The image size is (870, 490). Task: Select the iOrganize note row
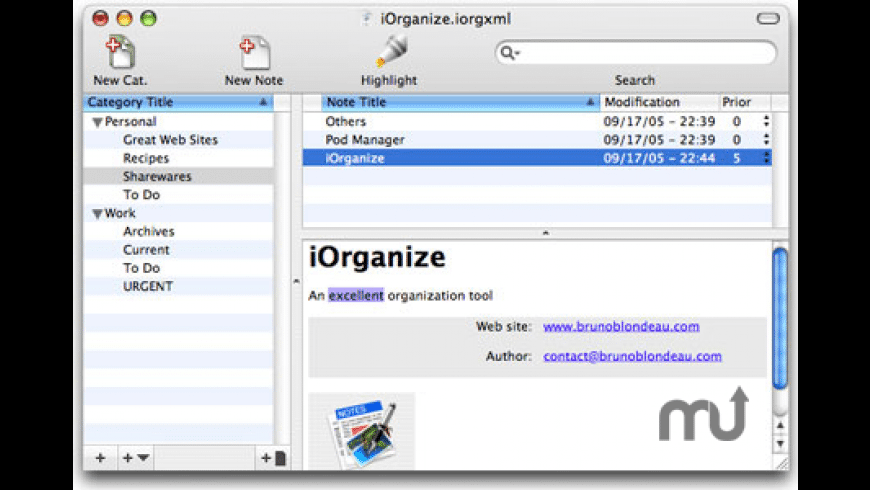pyautogui.click(x=537, y=158)
